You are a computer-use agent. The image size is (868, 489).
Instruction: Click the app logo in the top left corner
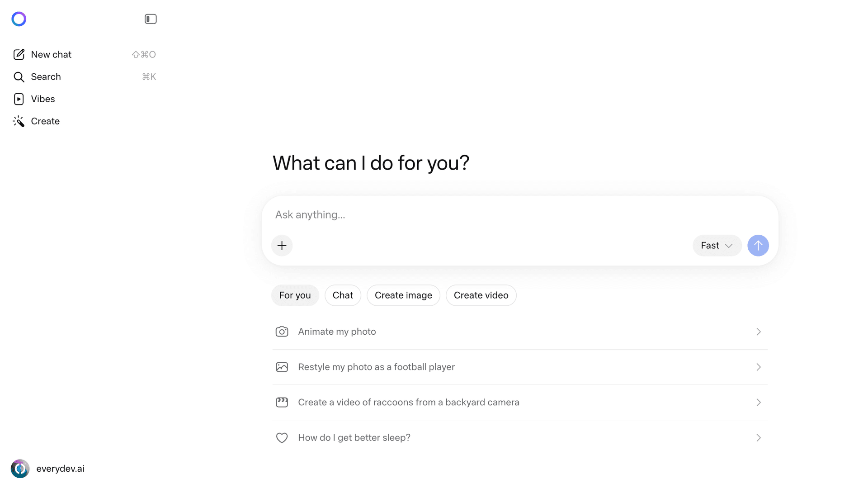pyautogui.click(x=19, y=19)
